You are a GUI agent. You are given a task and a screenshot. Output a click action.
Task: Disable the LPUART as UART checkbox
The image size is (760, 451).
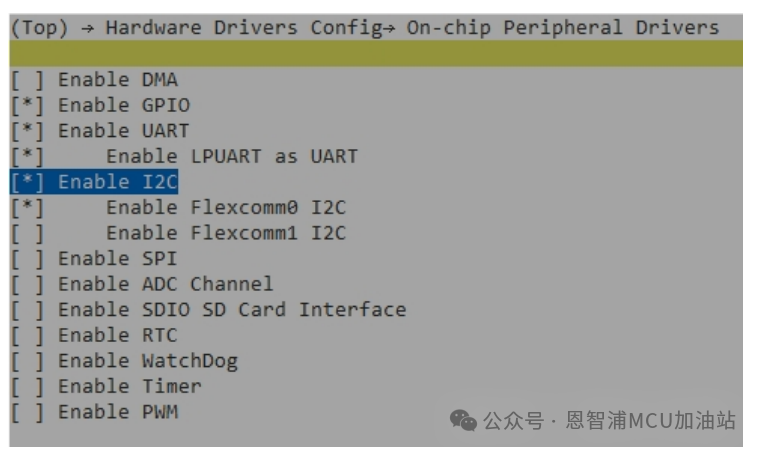coord(27,156)
